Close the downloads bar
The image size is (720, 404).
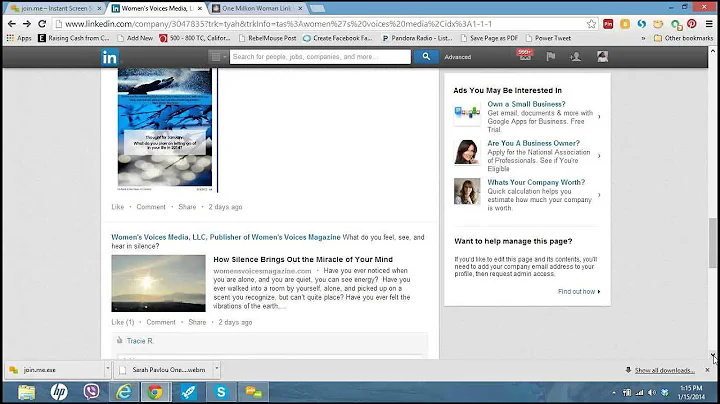tap(708, 370)
